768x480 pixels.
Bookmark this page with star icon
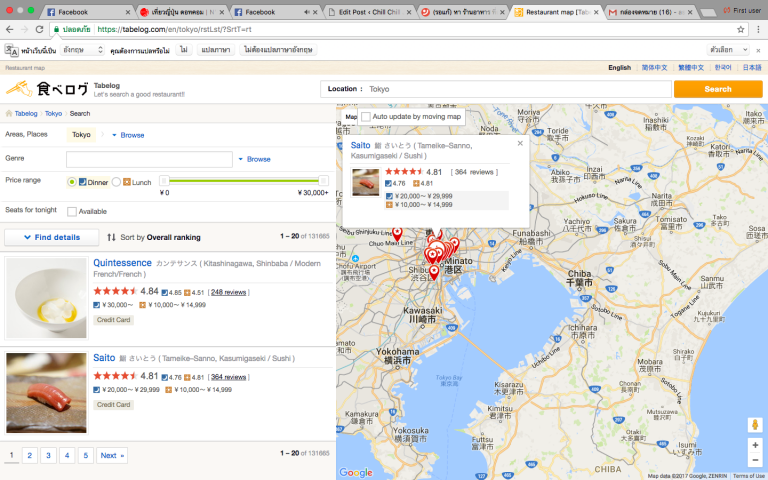pyautogui.click(x=741, y=29)
